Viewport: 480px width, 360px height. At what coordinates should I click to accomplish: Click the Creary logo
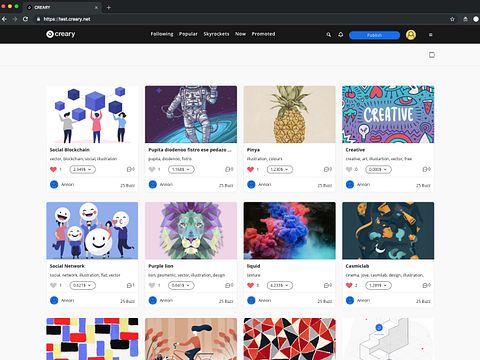tap(61, 34)
